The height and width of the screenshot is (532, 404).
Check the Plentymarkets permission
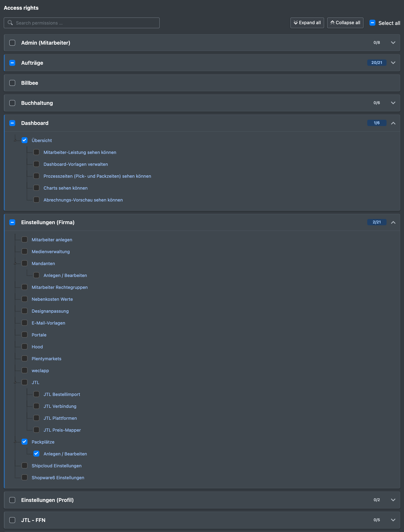click(25, 358)
